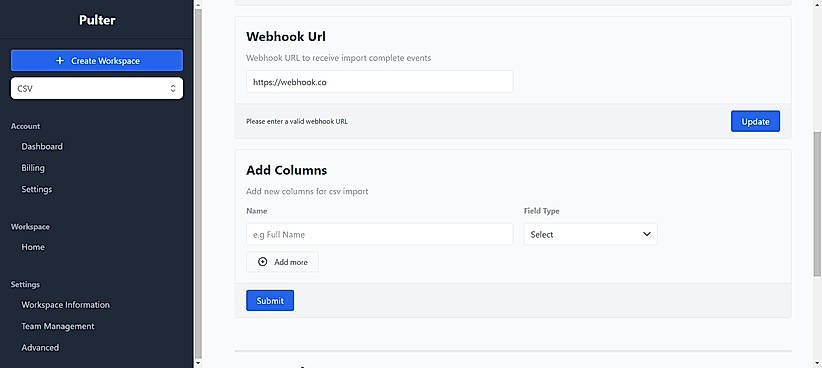Click the Update webhook button
Image resolution: width=822 pixels, height=368 pixels.
point(755,121)
